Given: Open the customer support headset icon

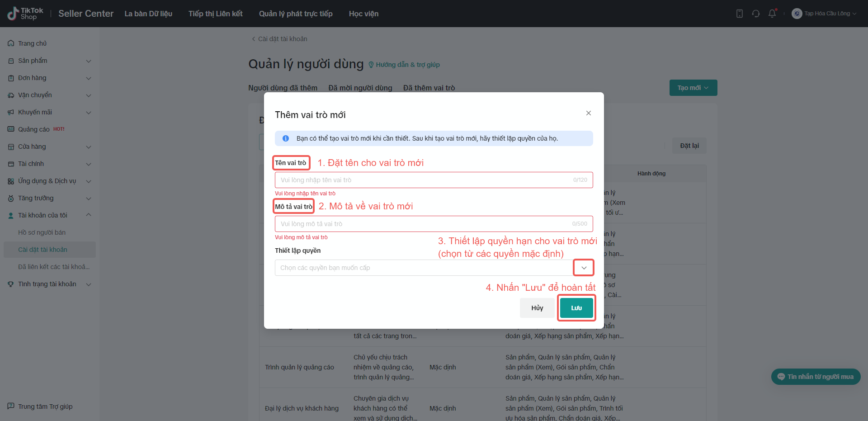Looking at the screenshot, I should [x=756, y=14].
